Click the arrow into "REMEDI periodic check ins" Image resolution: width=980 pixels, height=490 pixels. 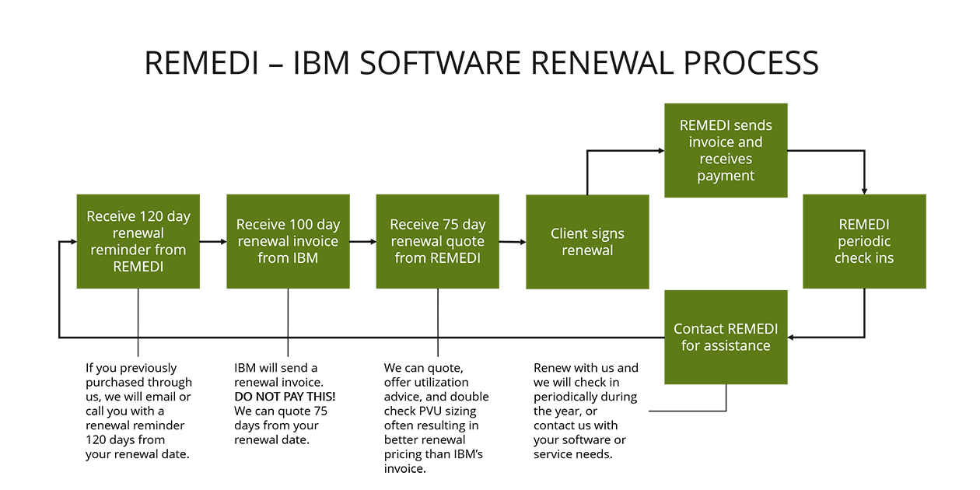click(864, 171)
